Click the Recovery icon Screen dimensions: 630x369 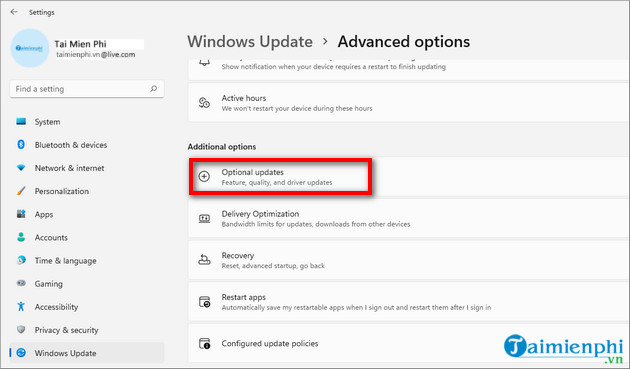[204, 260]
